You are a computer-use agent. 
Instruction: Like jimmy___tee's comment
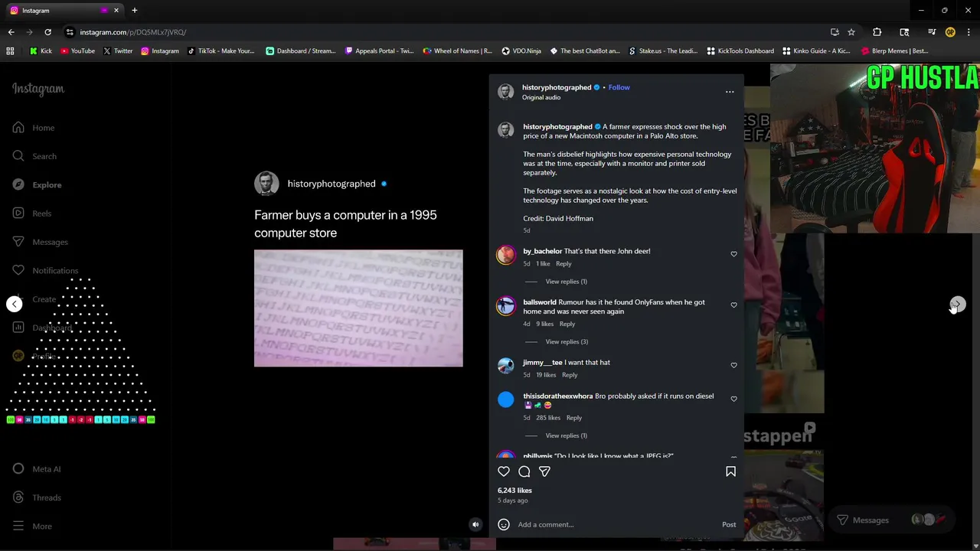[x=733, y=365]
